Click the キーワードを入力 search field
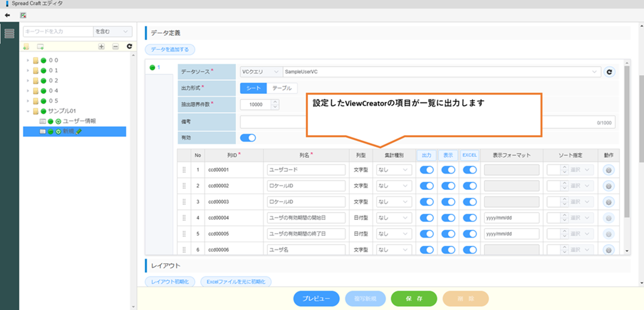 [x=58, y=32]
